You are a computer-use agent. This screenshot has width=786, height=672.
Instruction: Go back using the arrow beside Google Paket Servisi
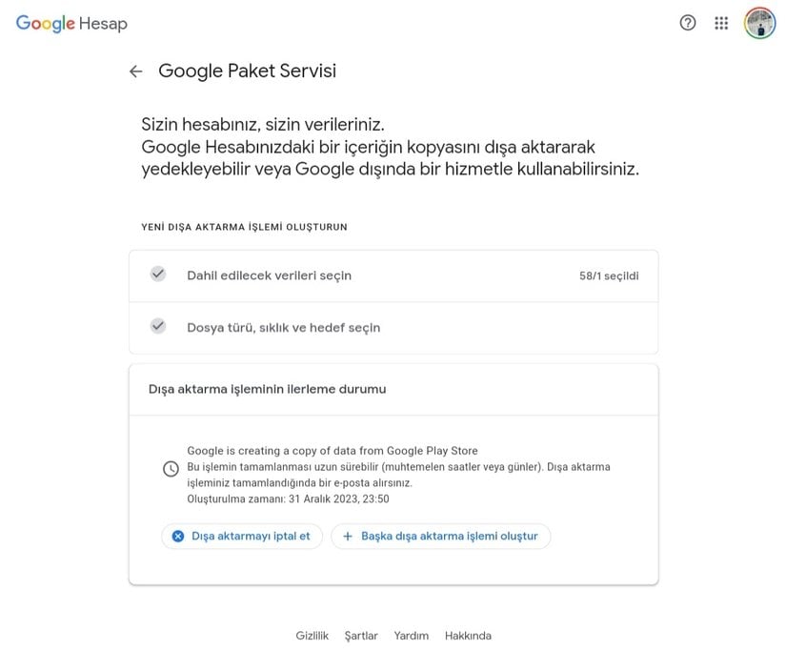[x=136, y=71]
